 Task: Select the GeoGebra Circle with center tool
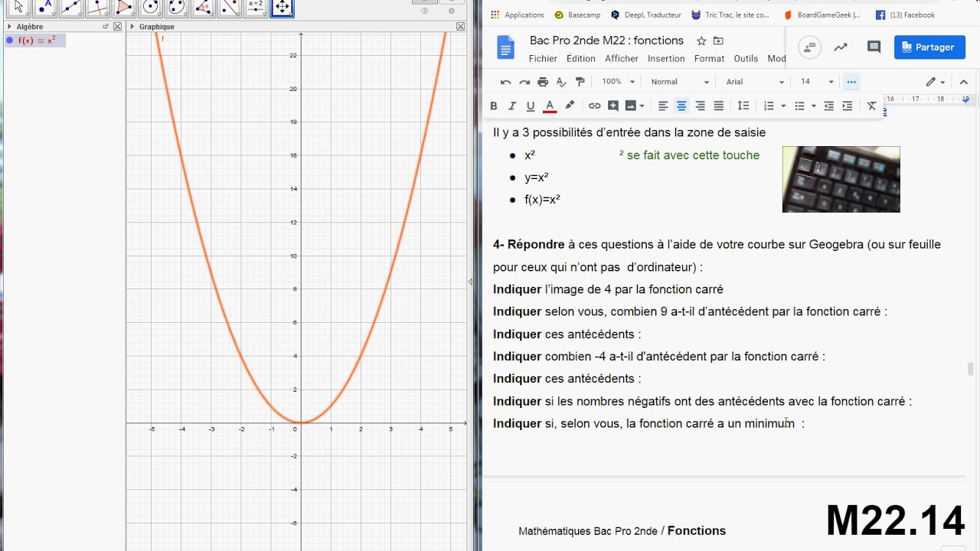(x=151, y=8)
